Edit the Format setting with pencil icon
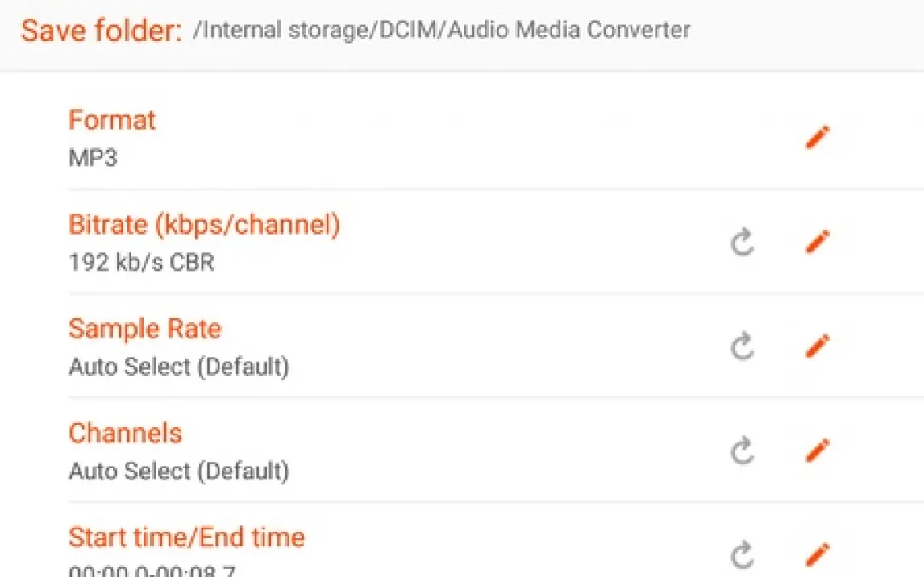Screen dimensions: 924x577 click(818, 137)
